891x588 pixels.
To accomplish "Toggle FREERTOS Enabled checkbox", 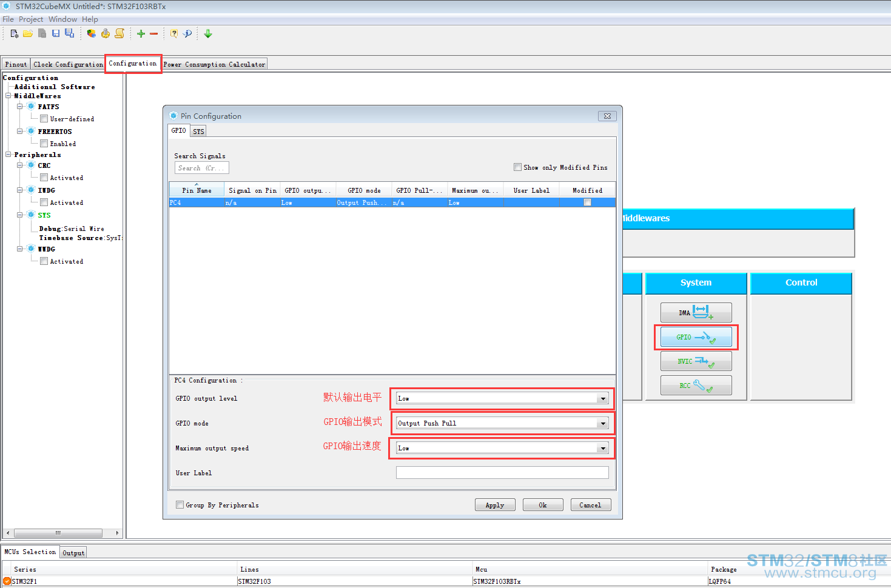I will pos(44,144).
